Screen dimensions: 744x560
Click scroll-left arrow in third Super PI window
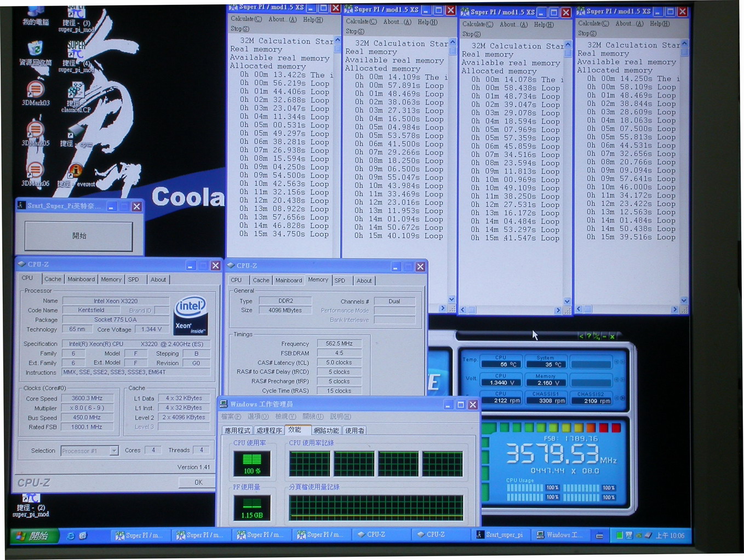pos(462,310)
